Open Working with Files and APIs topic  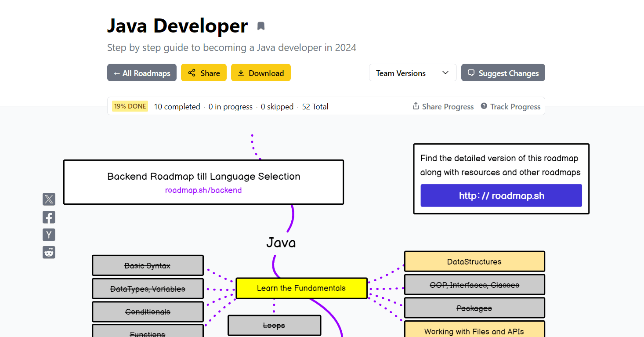coord(474,330)
